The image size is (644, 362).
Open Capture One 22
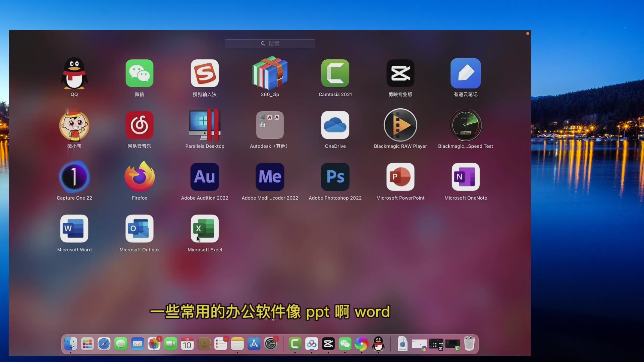click(74, 177)
